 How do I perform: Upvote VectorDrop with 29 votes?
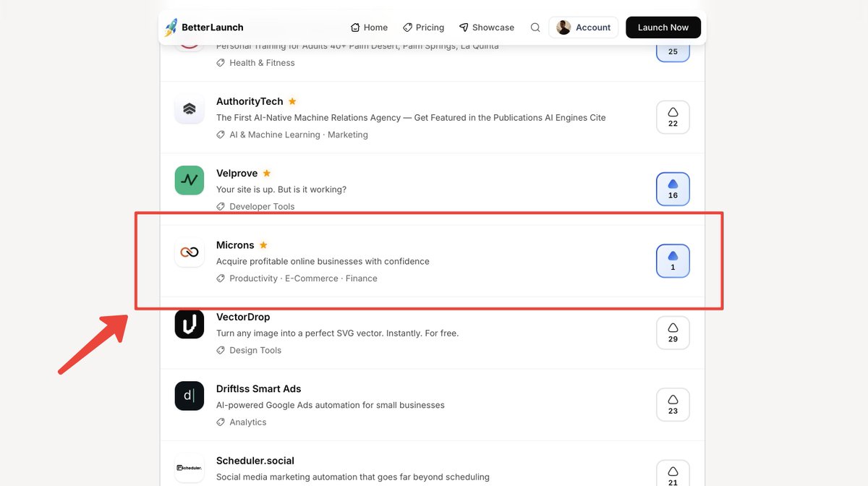coord(673,333)
